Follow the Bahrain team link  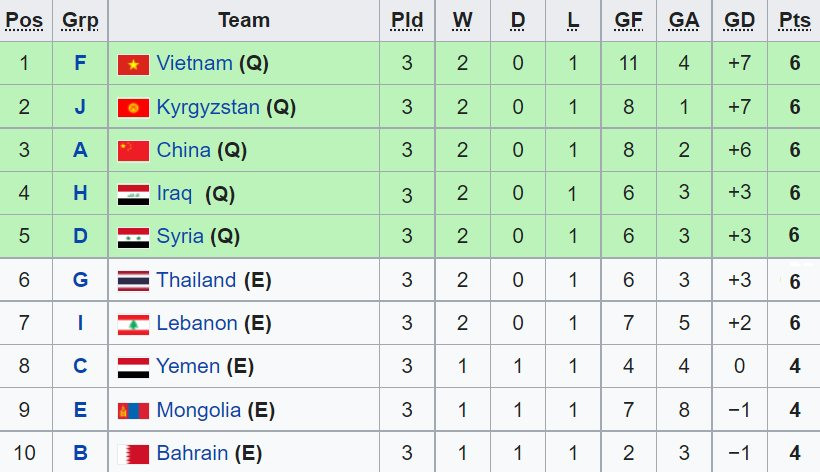[192, 453]
